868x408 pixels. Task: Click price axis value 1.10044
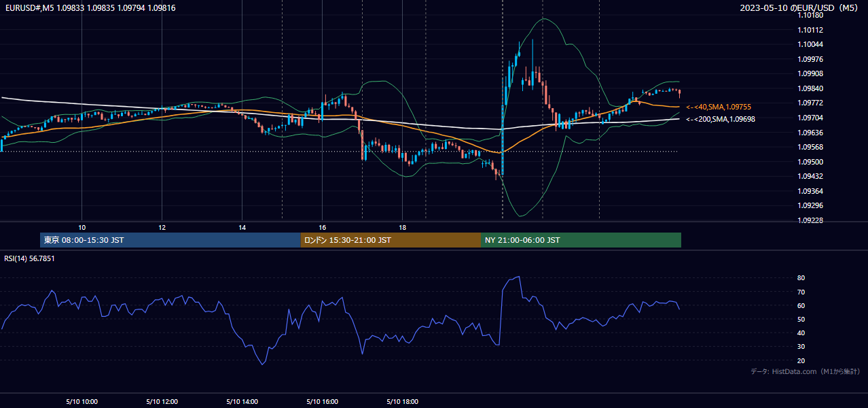[x=811, y=45]
